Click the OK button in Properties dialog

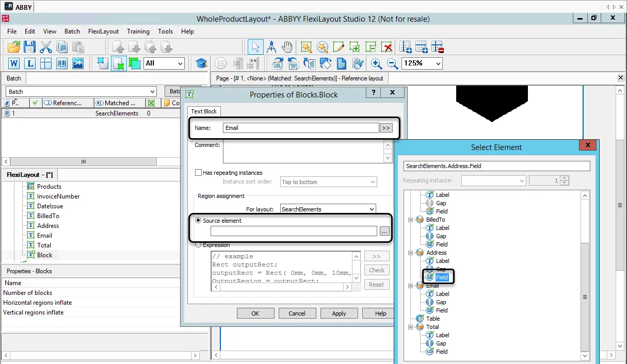(x=255, y=313)
